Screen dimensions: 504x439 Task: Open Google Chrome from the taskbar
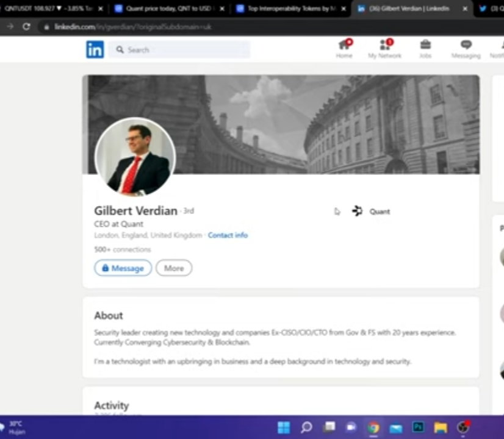pos(373,428)
